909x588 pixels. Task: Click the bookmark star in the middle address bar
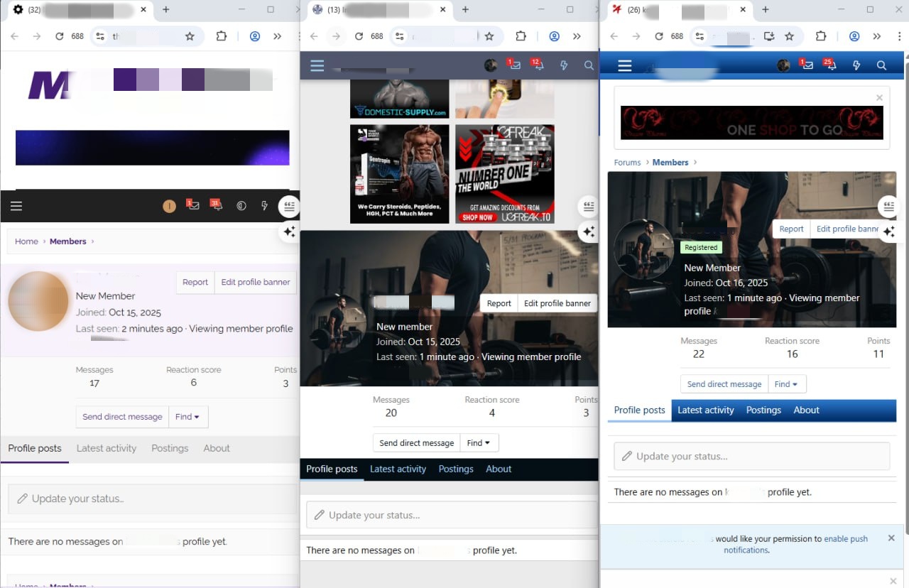point(489,36)
